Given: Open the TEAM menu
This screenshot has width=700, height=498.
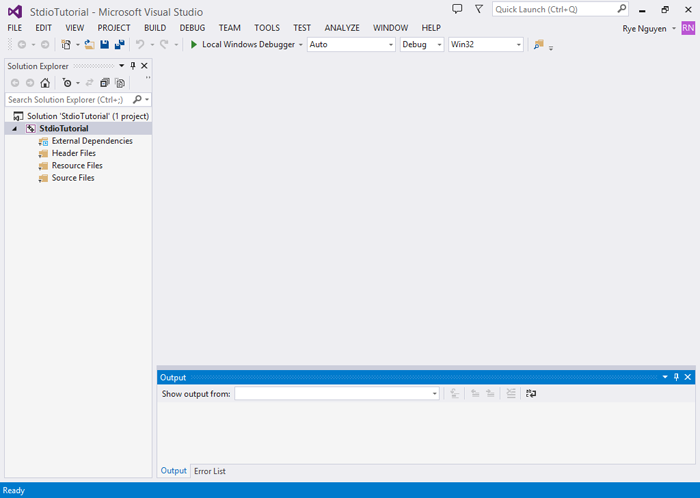Looking at the screenshot, I should pyautogui.click(x=229, y=28).
